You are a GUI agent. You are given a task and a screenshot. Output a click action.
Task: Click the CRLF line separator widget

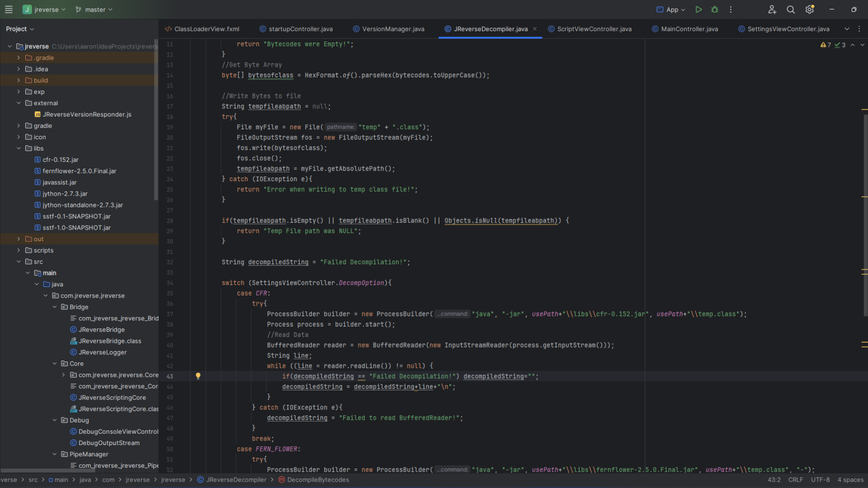(x=795, y=480)
